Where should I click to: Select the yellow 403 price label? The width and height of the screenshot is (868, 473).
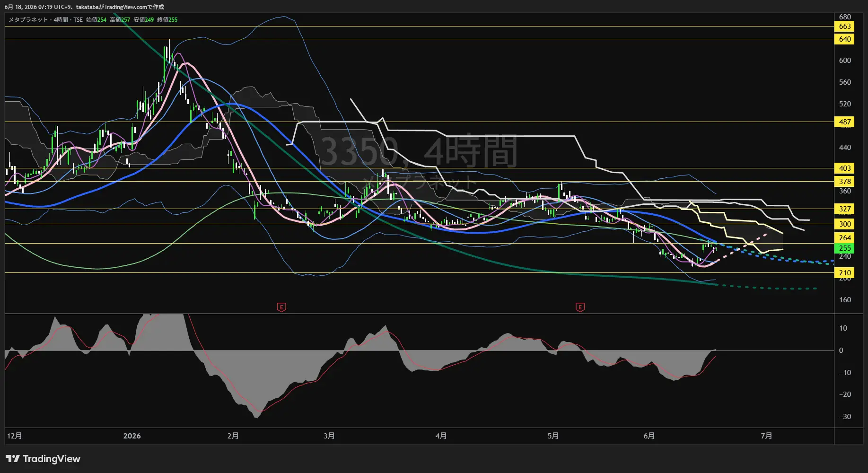click(845, 168)
